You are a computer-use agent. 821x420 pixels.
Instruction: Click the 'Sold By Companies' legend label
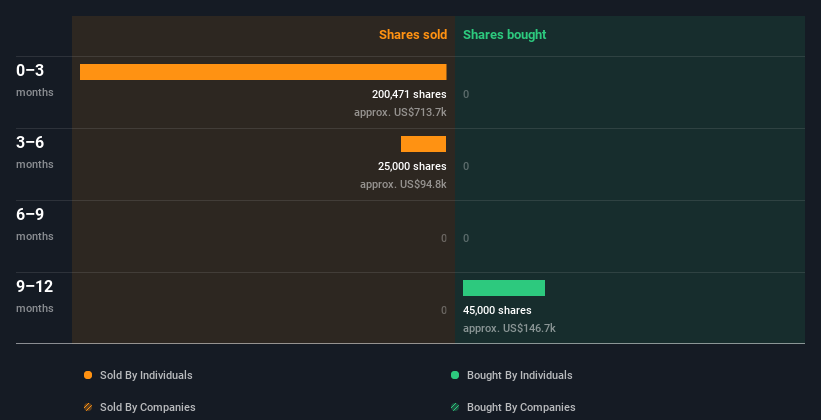click(148, 407)
